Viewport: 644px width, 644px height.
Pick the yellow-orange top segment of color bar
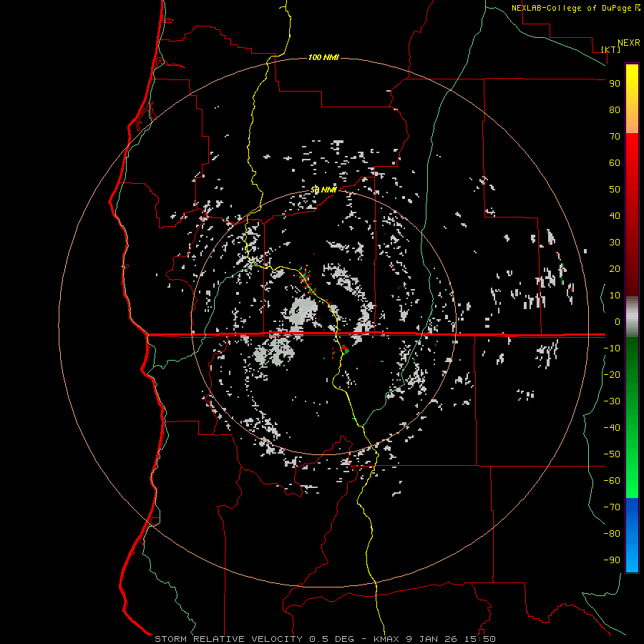click(x=632, y=99)
